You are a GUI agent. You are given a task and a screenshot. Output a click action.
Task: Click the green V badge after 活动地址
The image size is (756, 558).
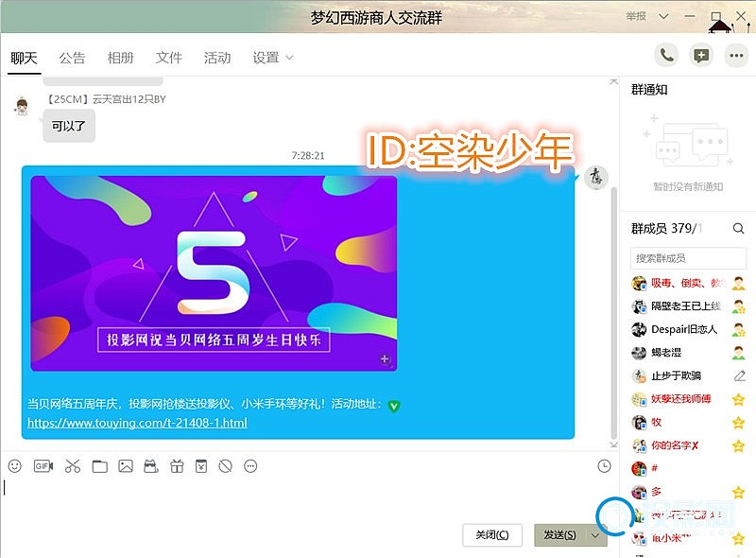tap(394, 406)
